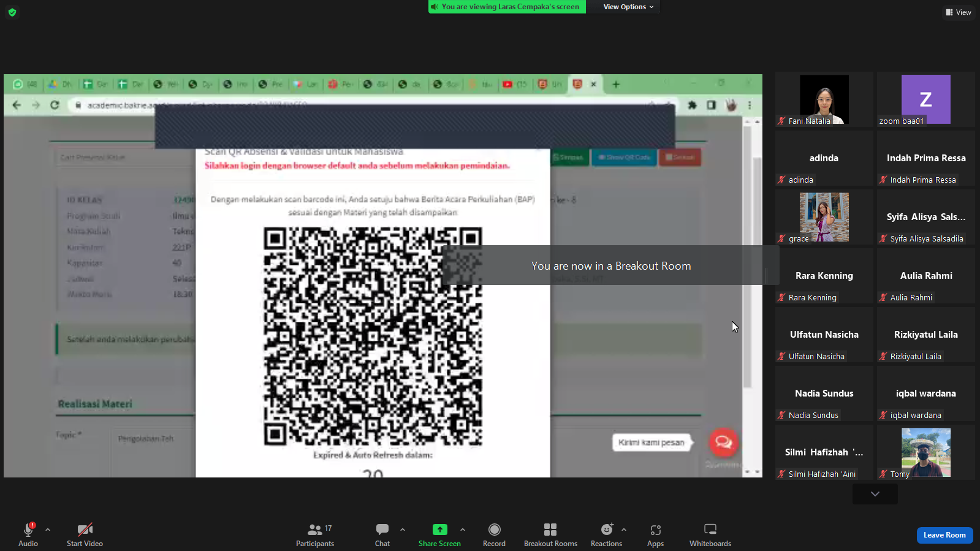Image resolution: width=980 pixels, height=551 pixels.
Task: Select Rara Kenning's participant tile
Action: 824,276
